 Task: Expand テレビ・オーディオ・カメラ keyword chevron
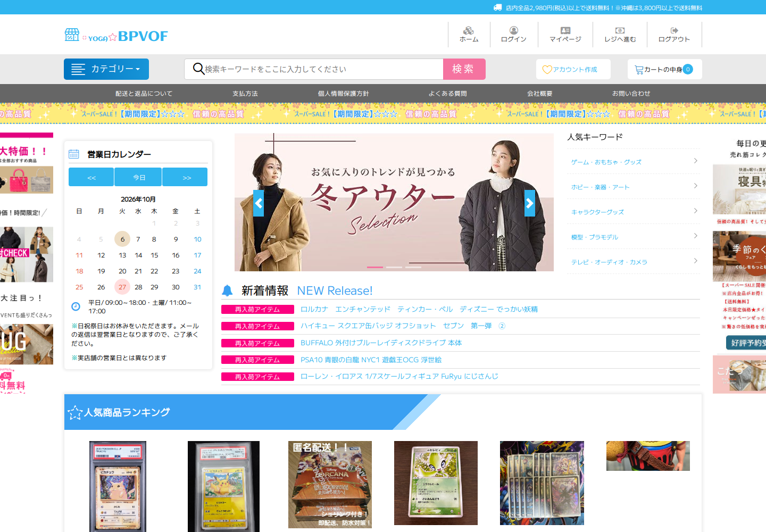point(695,261)
